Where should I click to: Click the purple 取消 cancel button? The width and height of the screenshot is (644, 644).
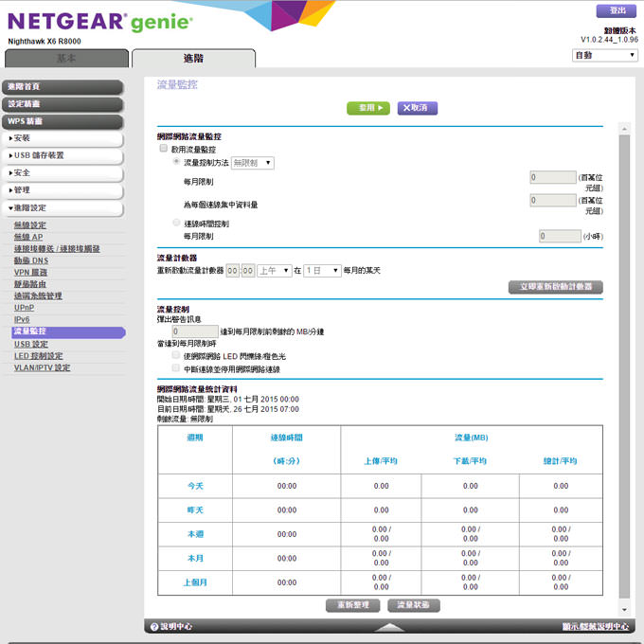point(417,108)
